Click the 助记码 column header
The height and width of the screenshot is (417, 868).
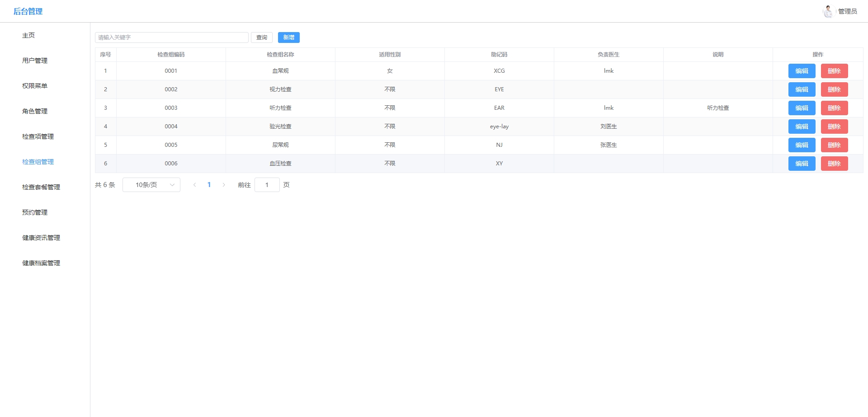(x=499, y=55)
